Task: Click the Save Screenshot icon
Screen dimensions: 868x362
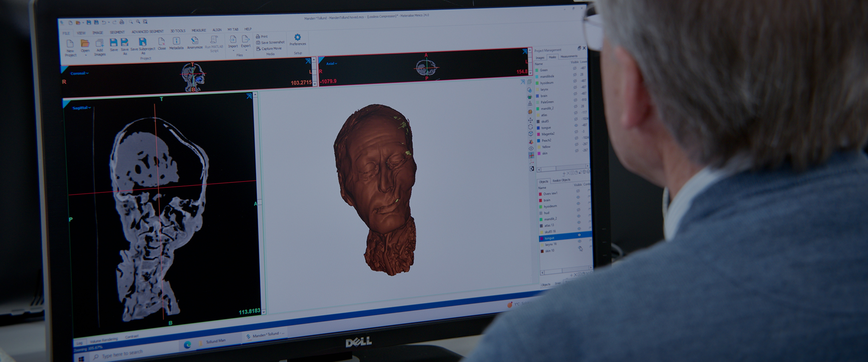Action: coord(258,43)
